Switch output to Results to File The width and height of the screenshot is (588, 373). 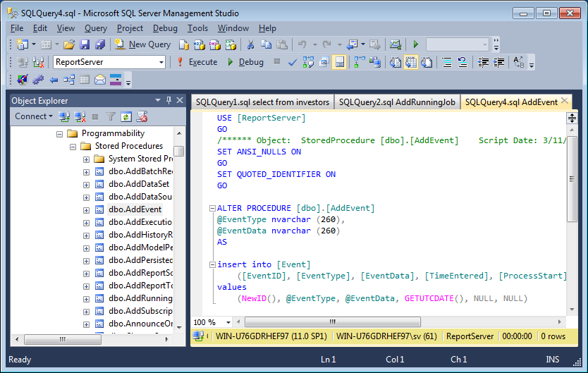pyautogui.click(x=427, y=62)
